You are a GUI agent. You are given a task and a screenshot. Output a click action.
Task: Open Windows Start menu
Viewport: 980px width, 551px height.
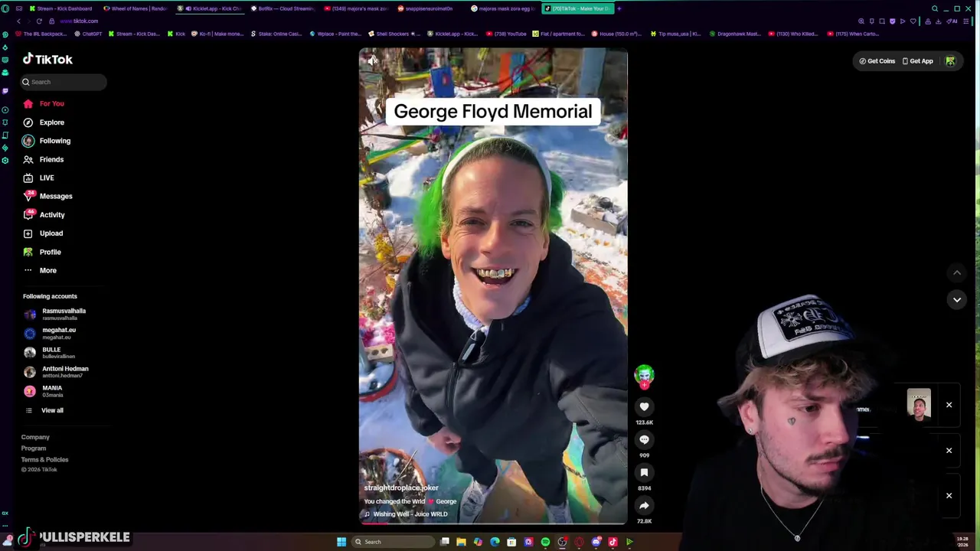tap(341, 542)
